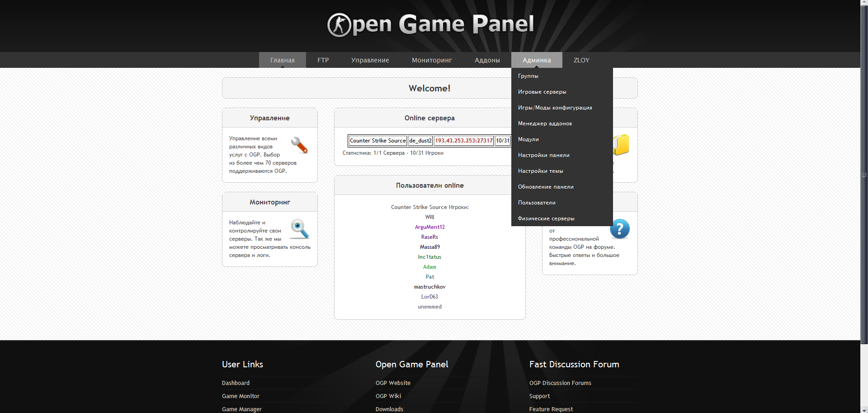868x413 pixels.
Task: Open the Главная tab
Action: (x=283, y=60)
